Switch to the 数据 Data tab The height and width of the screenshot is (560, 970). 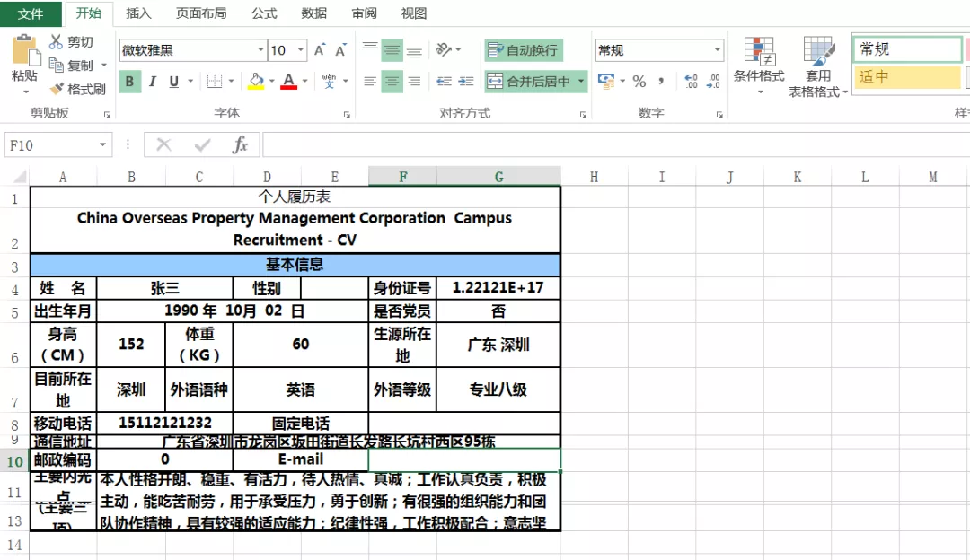pos(314,13)
